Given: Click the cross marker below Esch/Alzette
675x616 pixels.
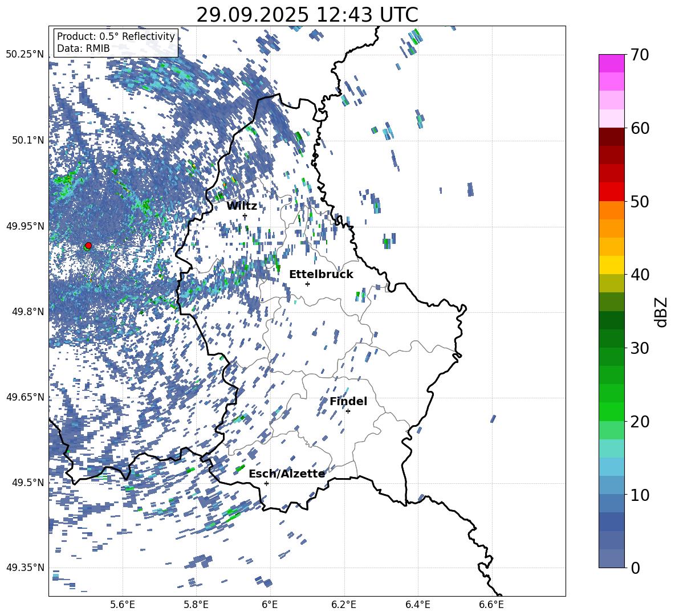Looking at the screenshot, I should tap(266, 483).
